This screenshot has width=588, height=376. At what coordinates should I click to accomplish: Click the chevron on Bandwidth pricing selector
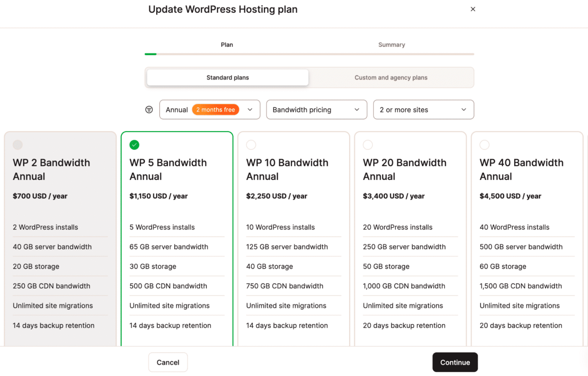[356, 110]
